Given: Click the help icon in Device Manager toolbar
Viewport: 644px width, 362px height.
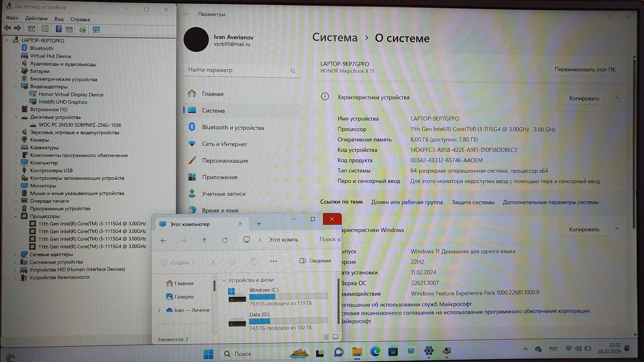Looking at the screenshot, I should [58, 29].
